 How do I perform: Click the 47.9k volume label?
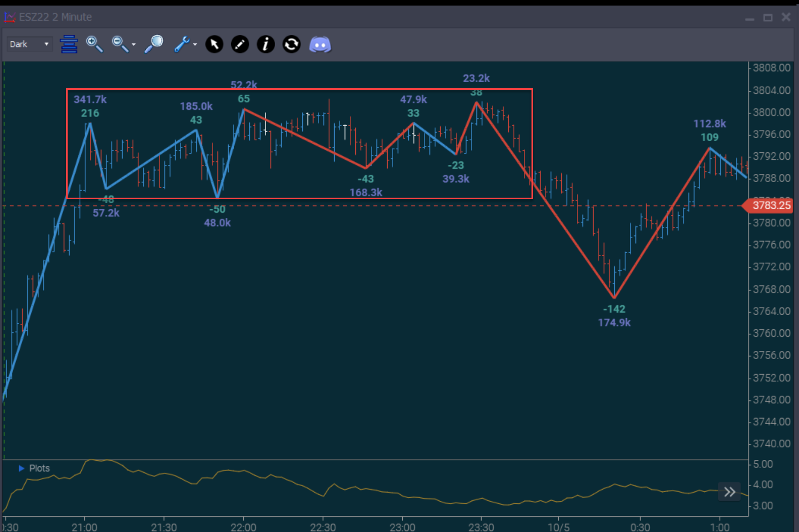click(413, 100)
